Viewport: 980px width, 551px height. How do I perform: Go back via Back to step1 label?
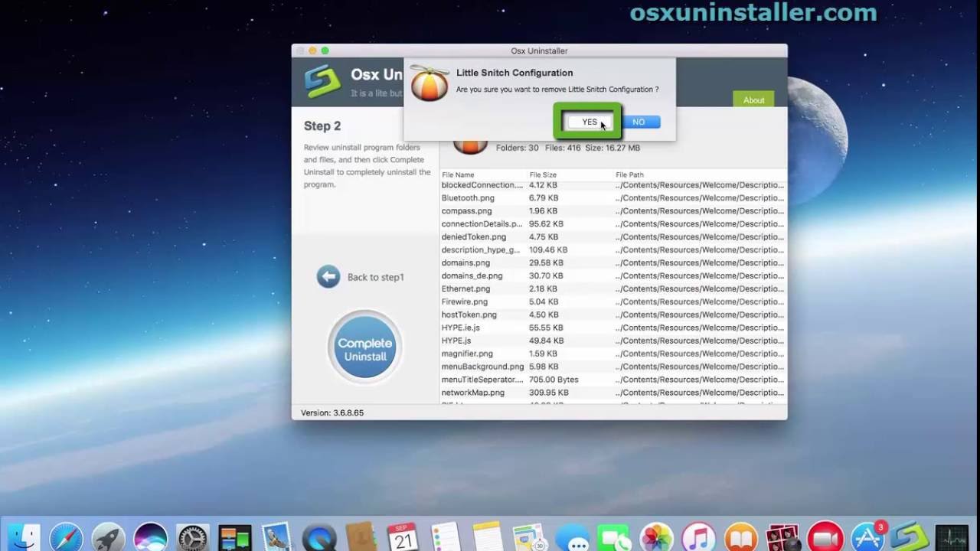[375, 277]
